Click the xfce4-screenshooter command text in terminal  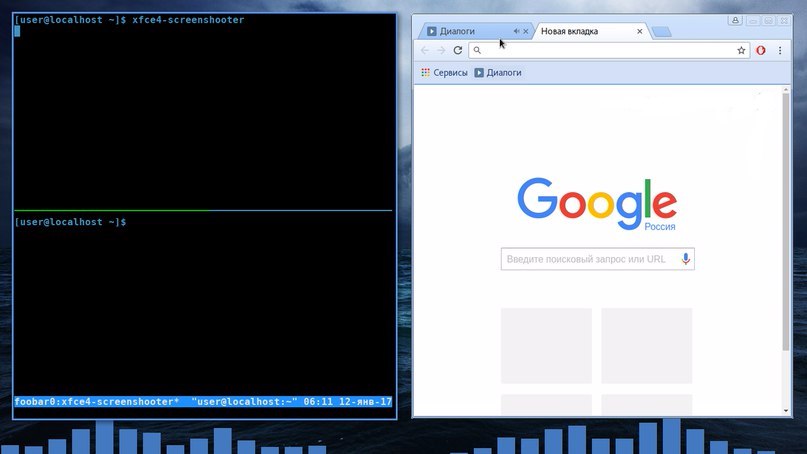pyautogui.click(x=188, y=20)
